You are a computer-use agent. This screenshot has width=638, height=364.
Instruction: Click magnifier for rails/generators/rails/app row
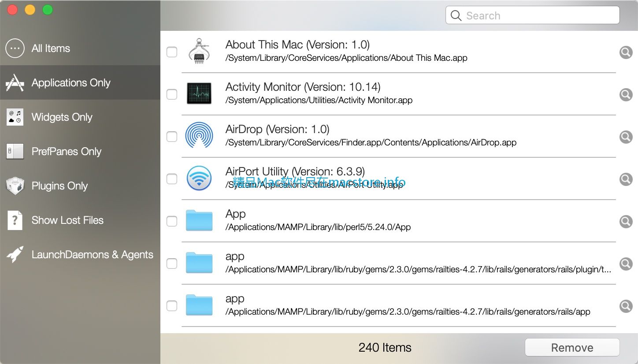pyautogui.click(x=626, y=306)
